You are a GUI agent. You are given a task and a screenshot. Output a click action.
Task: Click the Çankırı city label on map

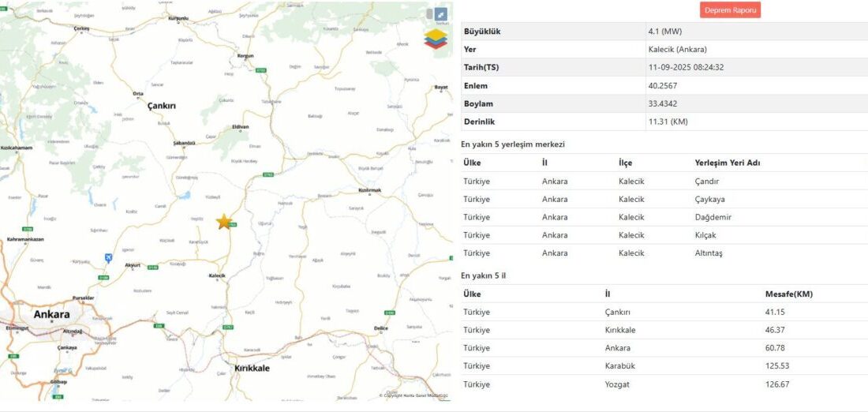(161, 105)
